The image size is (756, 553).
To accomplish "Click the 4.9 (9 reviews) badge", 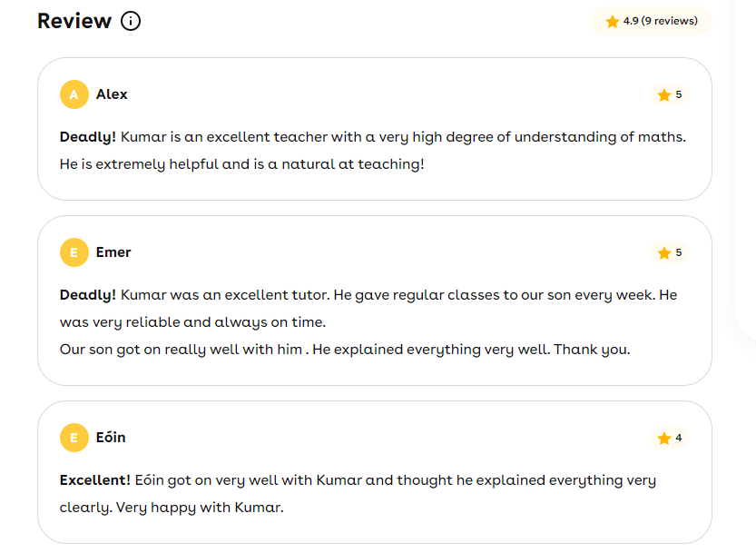I will [652, 21].
